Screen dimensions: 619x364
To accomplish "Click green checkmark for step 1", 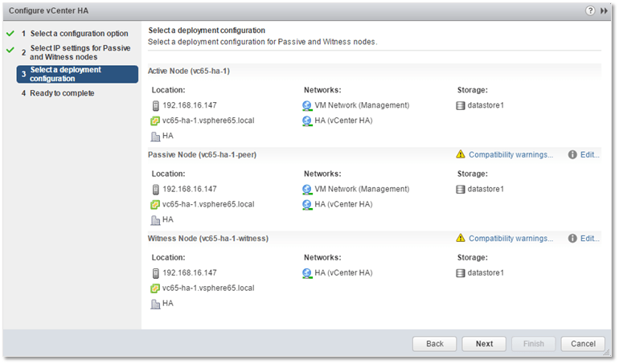I will click(10, 34).
